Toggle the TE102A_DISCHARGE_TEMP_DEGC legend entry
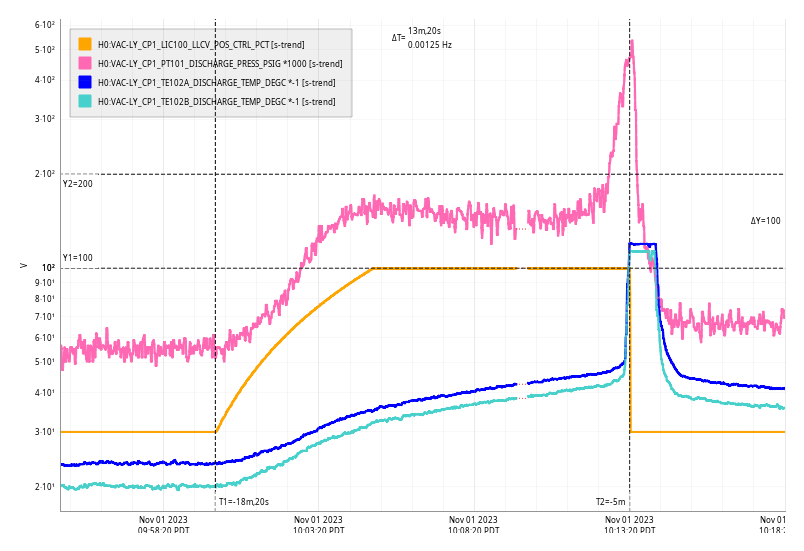This screenshot has width=804, height=551. (216, 82)
